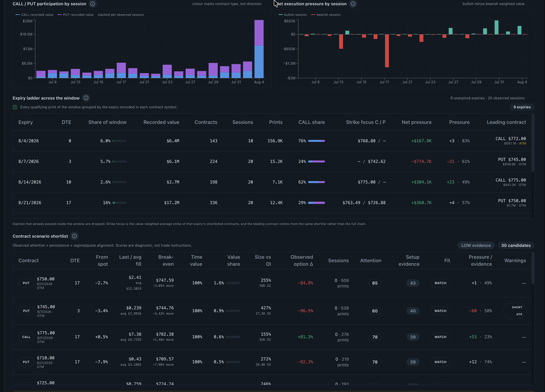
Task: Sort shortlist by Warnings header
Action: 515,260
